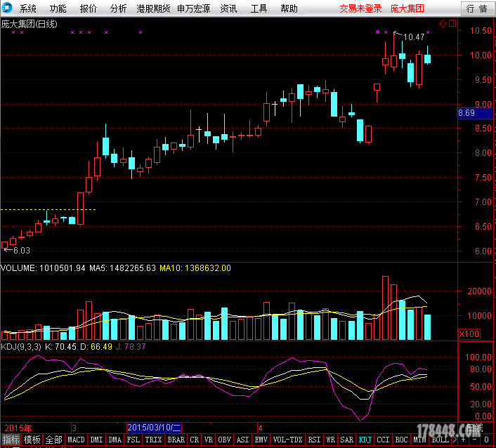Click the 6.03 low price annotation
The image size is (496, 448).
pos(22,251)
